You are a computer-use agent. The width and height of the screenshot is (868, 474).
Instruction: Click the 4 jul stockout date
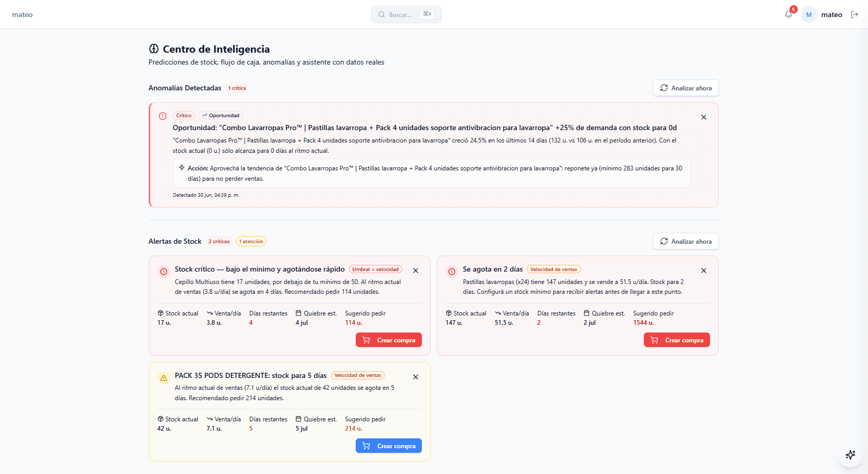tap(302, 323)
